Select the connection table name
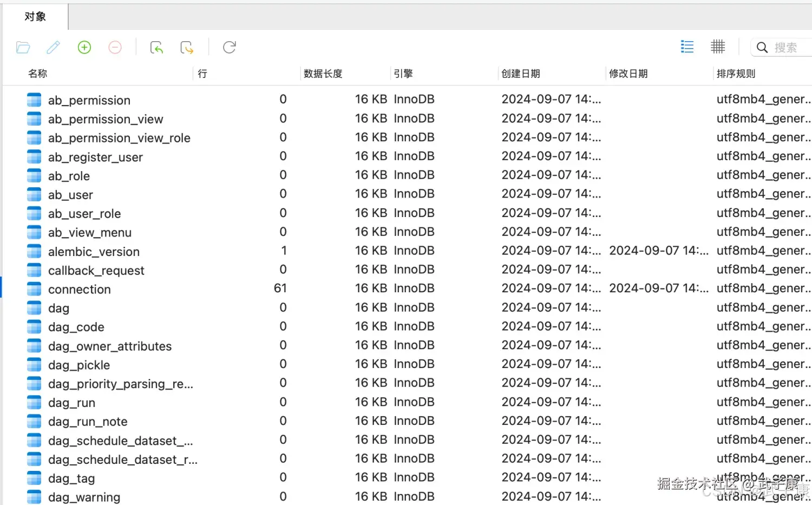812x505 pixels. click(x=80, y=290)
